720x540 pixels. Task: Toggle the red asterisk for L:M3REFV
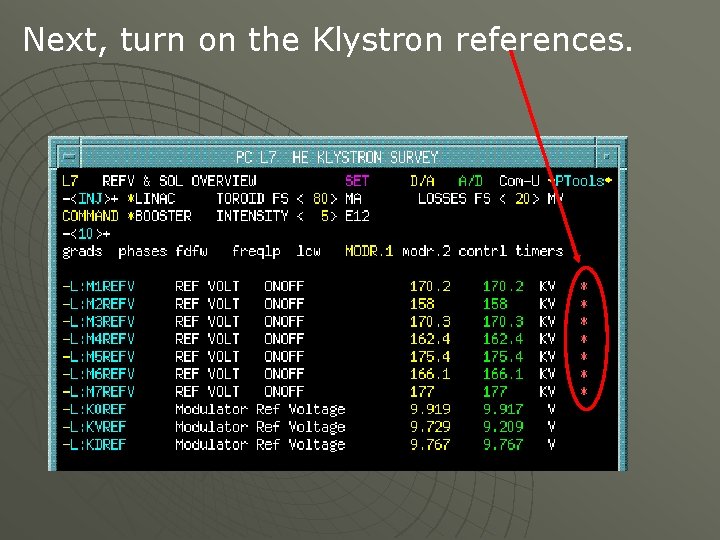584,321
